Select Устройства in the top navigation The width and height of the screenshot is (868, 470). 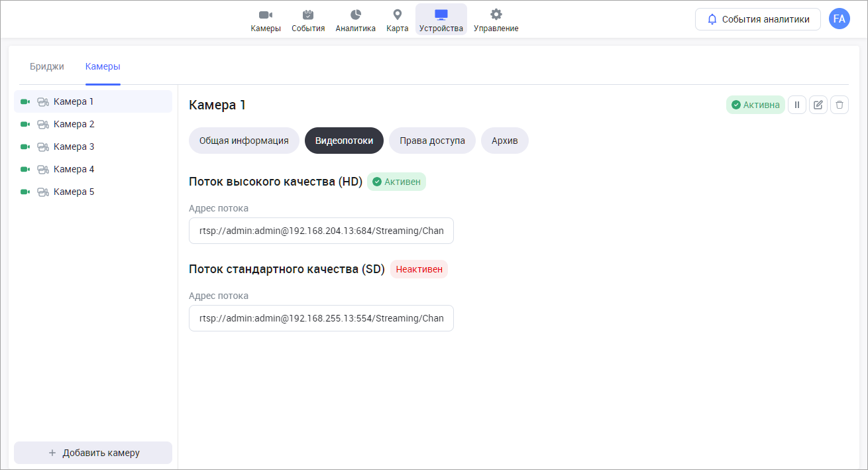(441, 20)
